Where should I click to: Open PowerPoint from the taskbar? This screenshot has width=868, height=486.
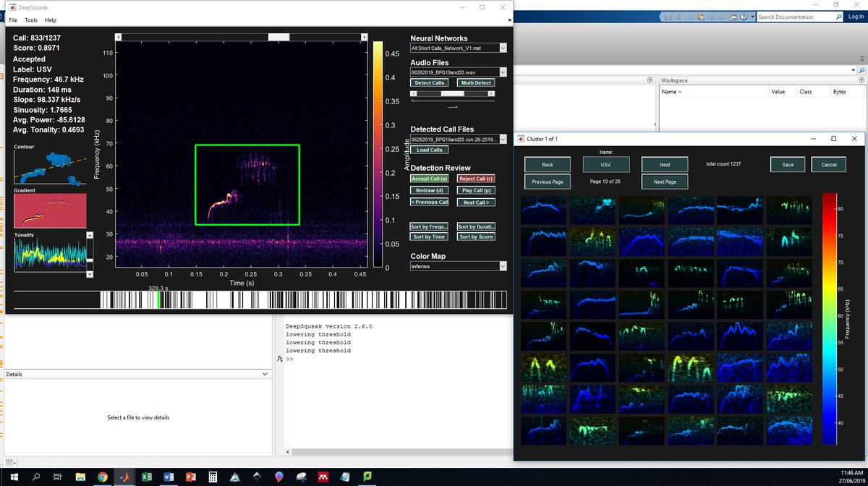point(190,477)
